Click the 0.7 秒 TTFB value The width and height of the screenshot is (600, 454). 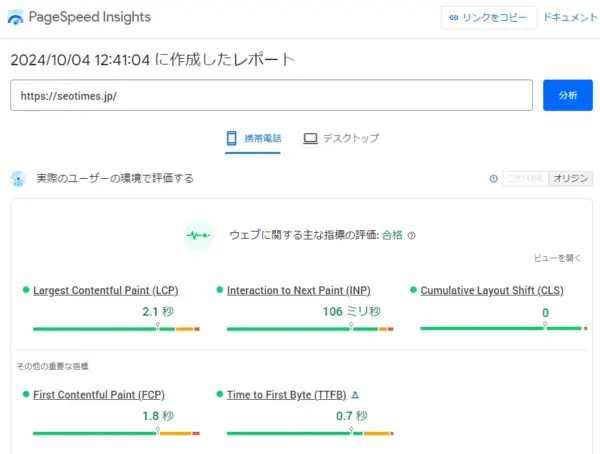(x=352, y=416)
